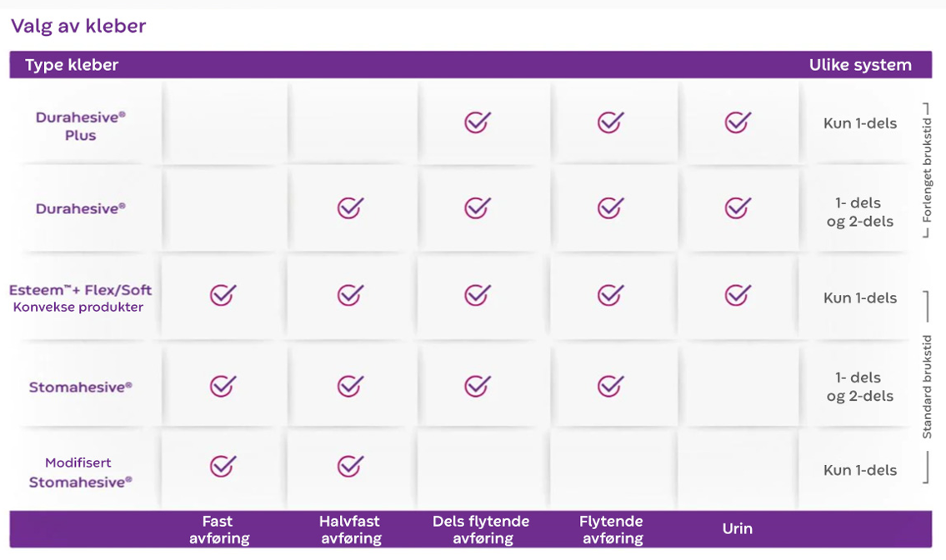
Task: Click Durahesive checkmark under Halvfast avføring
Action: pyautogui.click(x=350, y=207)
